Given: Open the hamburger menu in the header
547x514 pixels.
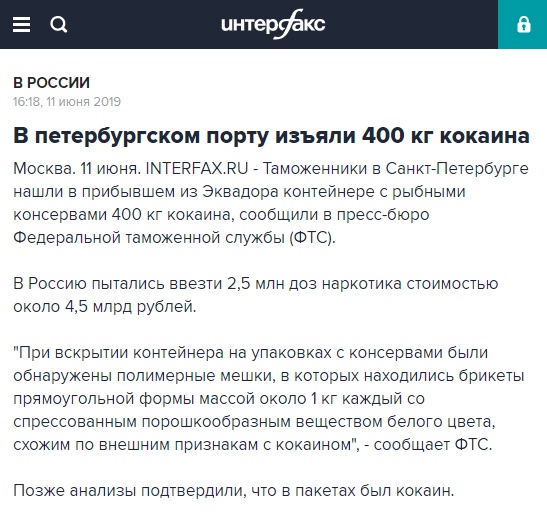Looking at the screenshot, I should [21, 24].
